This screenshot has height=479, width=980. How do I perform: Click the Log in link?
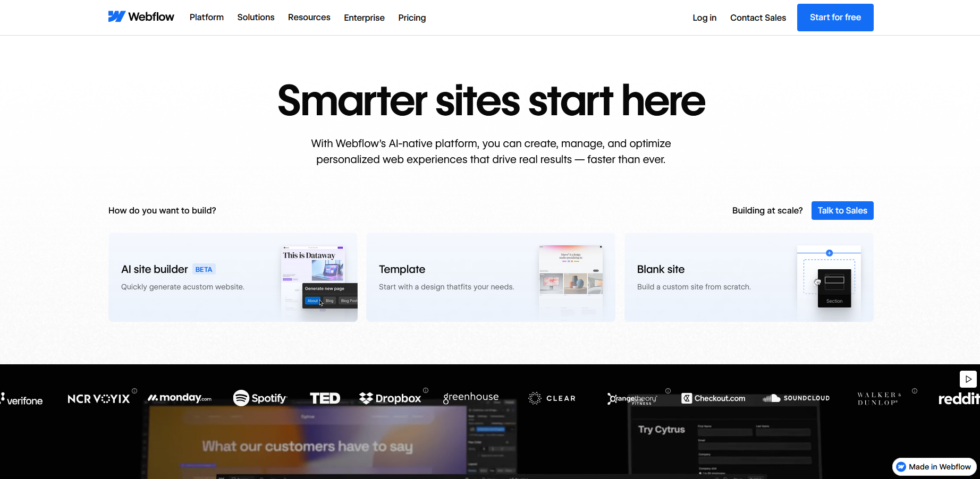704,18
